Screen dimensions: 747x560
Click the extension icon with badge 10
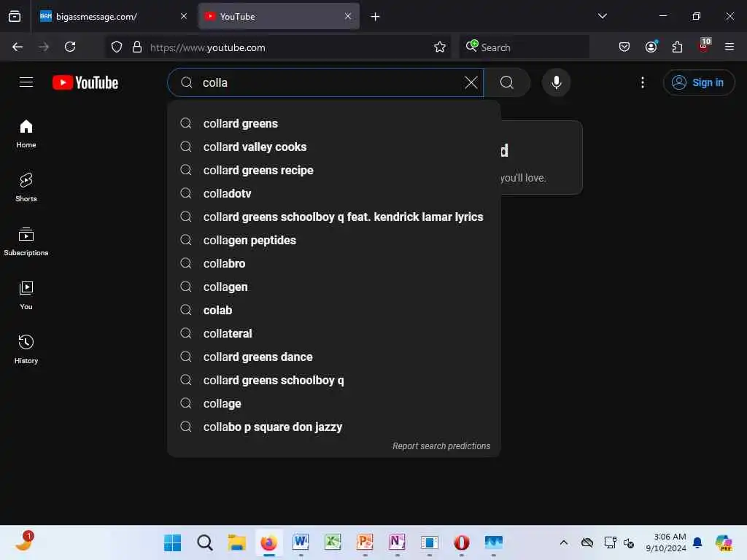pos(705,45)
